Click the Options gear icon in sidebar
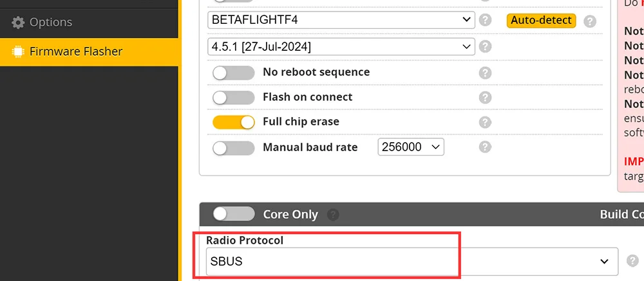 pos(18,23)
